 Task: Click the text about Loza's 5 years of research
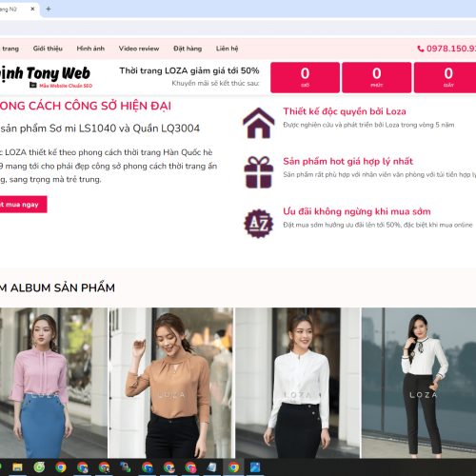(x=368, y=125)
